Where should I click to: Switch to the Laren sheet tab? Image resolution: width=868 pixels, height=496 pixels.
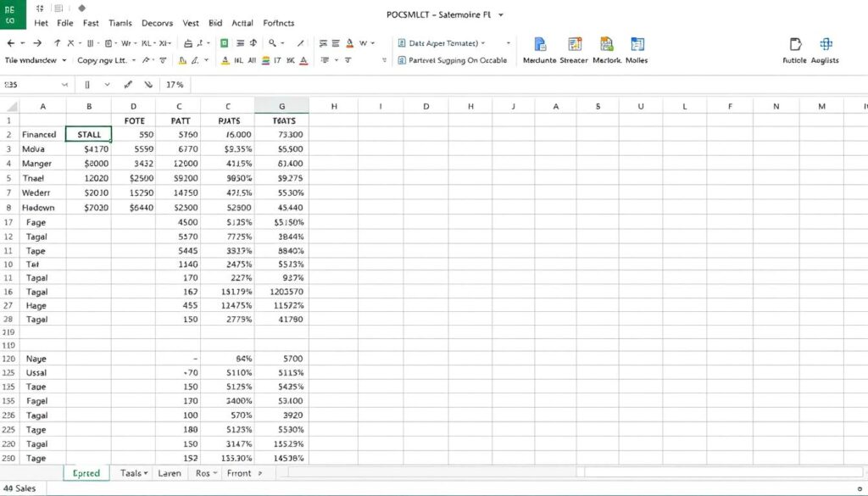point(170,473)
